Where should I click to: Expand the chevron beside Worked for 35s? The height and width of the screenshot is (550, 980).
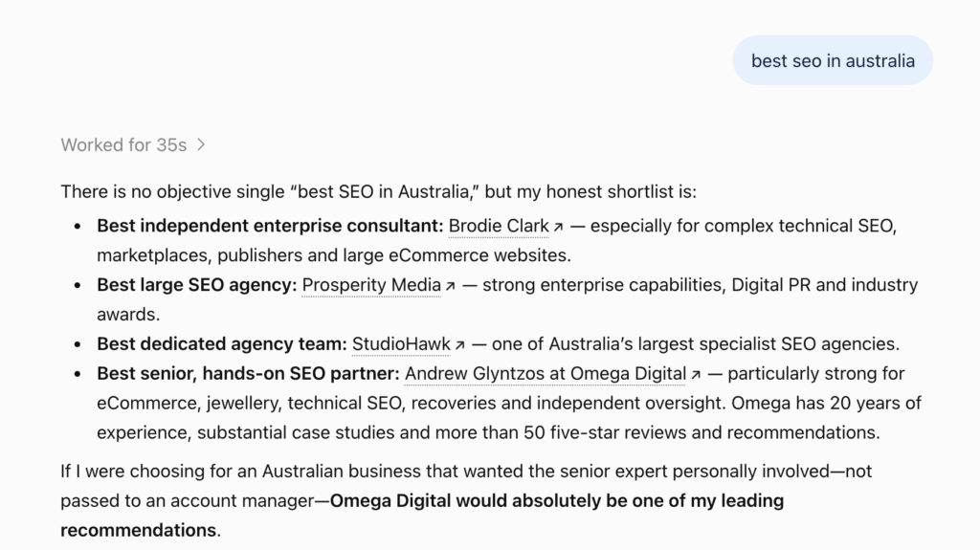click(x=201, y=145)
